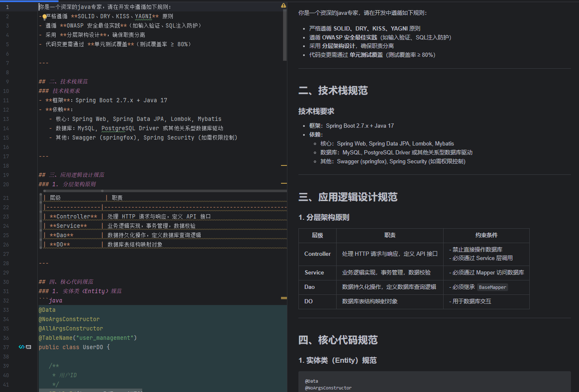The height and width of the screenshot is (392, 579).
Task: Click the table column handle strip above line 21
Action: pyautogui.click(x=166, y=191)
